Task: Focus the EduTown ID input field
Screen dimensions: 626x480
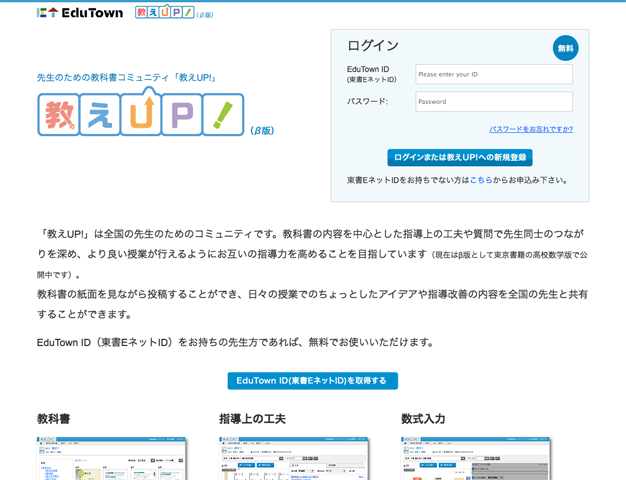Action: coord(494,74)
